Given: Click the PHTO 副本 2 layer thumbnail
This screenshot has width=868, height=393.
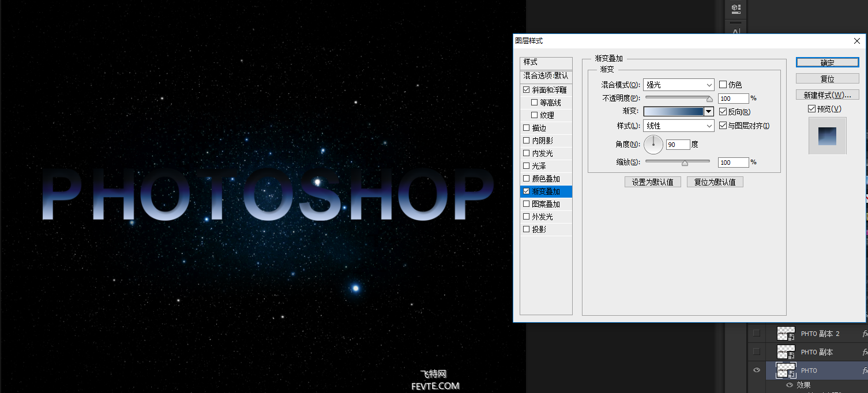Looking at the screenshot, I should click(786, 334).
